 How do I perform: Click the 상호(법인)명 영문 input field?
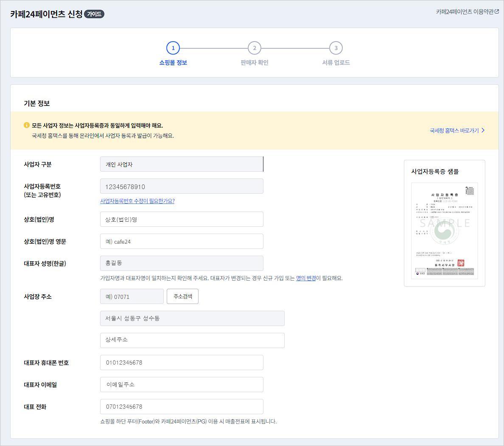tap(182, 241)
